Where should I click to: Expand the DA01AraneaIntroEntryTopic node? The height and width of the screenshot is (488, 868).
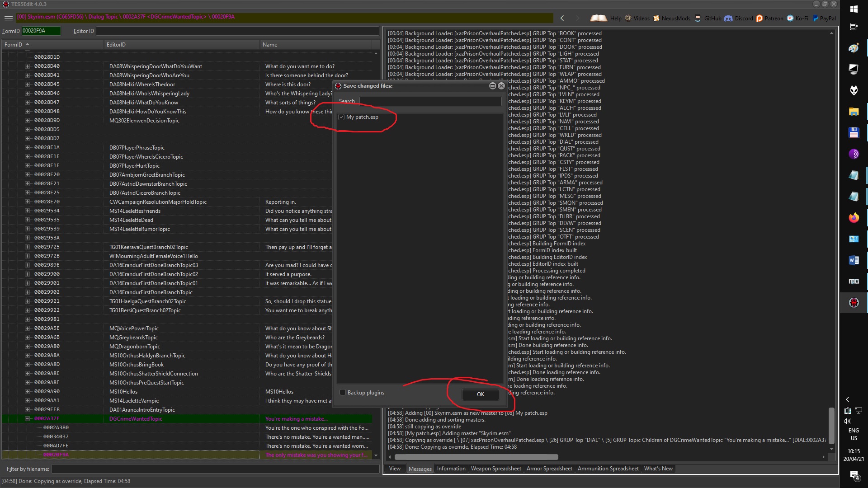coord(27,410)
